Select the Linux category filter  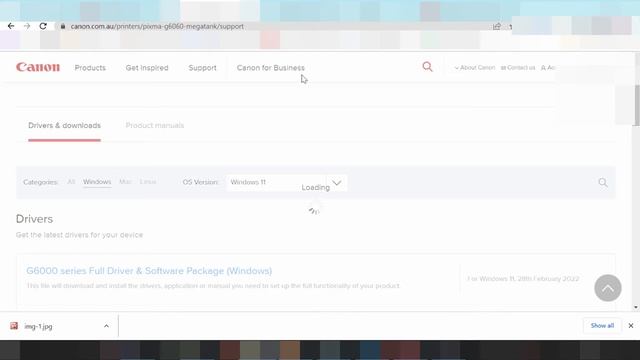[148, 182]
